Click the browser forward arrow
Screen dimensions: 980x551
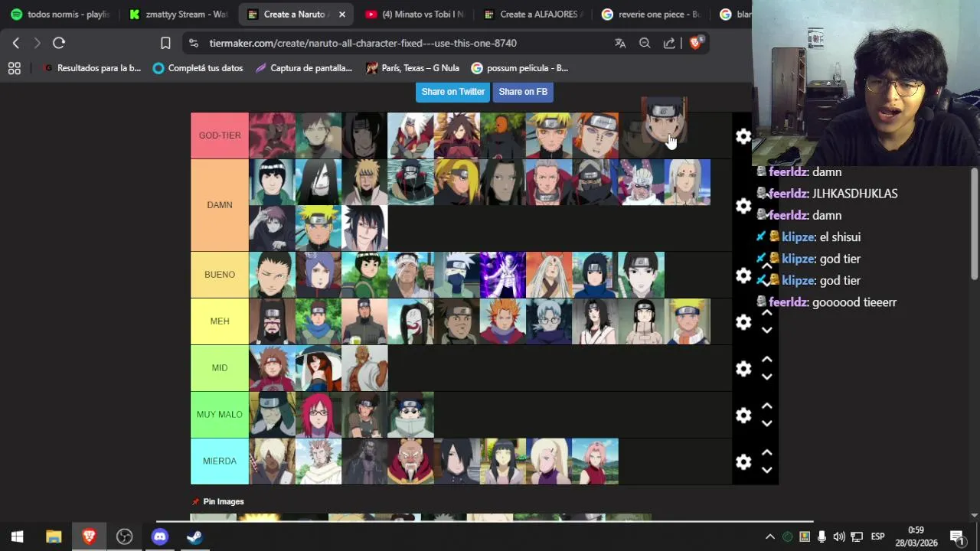(x=37, y=43)
